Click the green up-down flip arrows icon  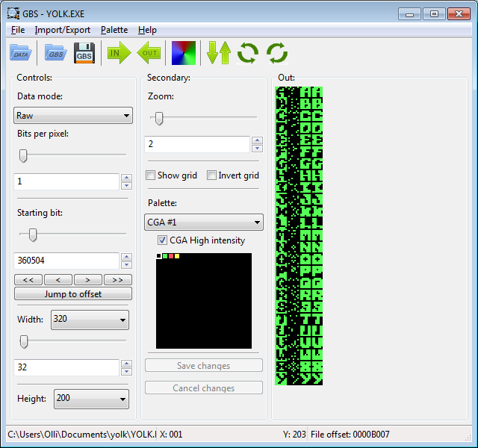[x=218, y=53]
